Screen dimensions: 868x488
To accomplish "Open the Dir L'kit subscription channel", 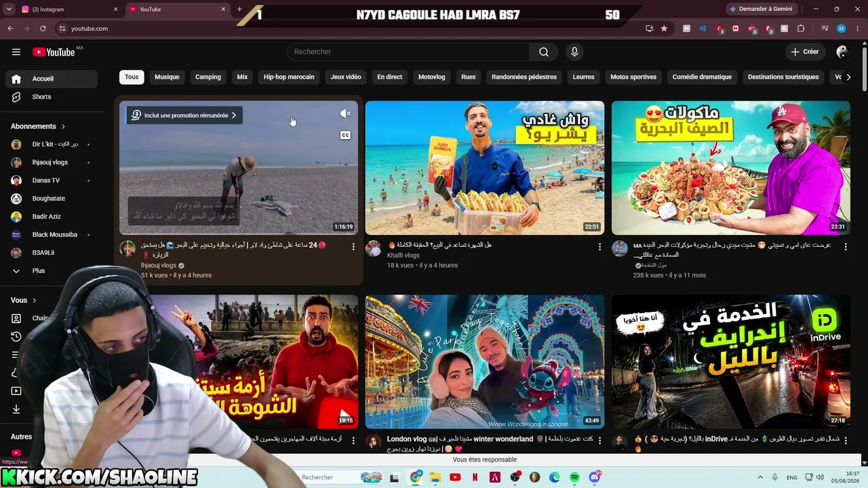I will pos(51,144).
